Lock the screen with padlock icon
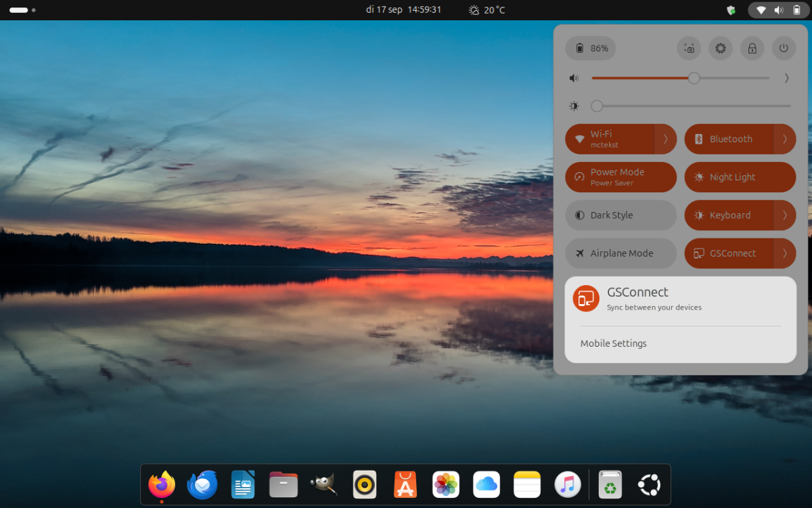Viewport: 812px width, 508px height. [x=752, y=48]
